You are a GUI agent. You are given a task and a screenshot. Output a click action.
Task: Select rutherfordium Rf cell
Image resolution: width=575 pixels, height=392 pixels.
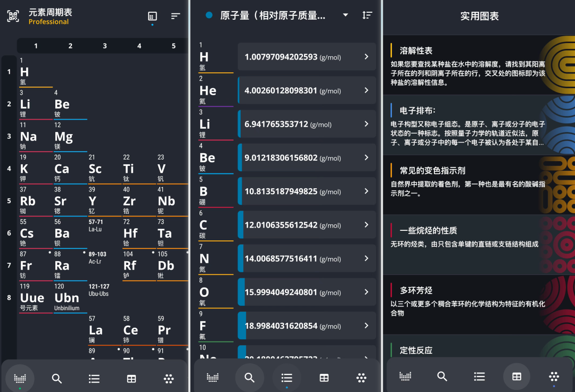pyautogui.click(x=139, y=265)
